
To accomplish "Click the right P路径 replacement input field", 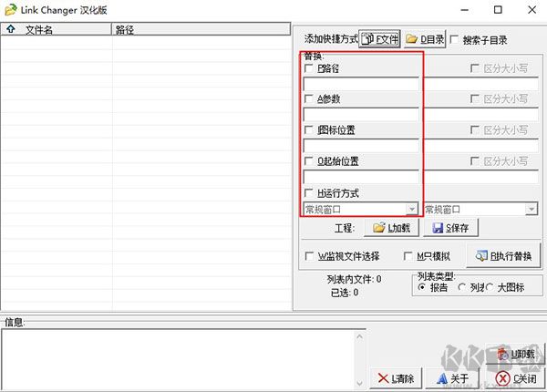I will click(481, 85).
